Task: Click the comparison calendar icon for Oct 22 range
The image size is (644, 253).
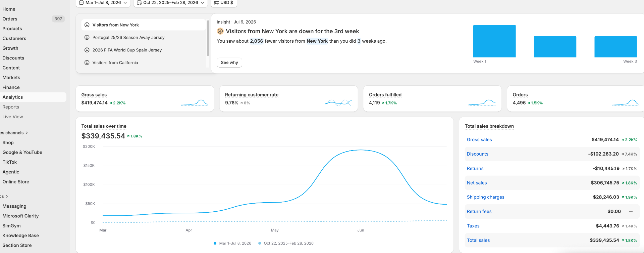Action: 139,2
